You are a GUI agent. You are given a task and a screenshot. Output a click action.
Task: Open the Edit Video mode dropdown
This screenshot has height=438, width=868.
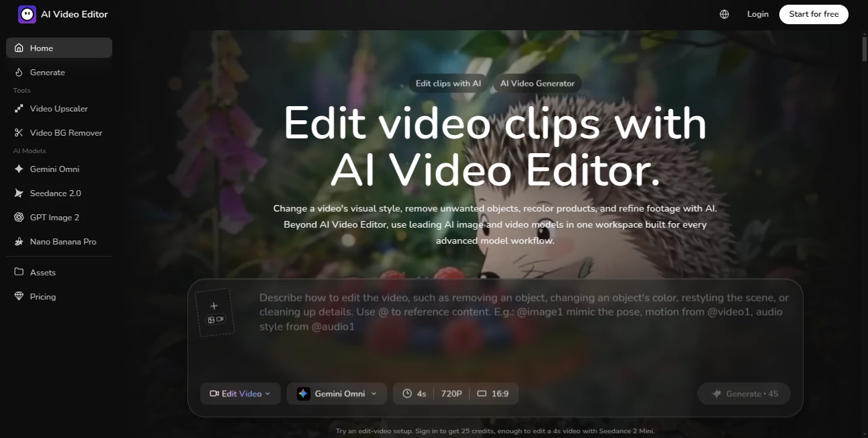[241, 394]
